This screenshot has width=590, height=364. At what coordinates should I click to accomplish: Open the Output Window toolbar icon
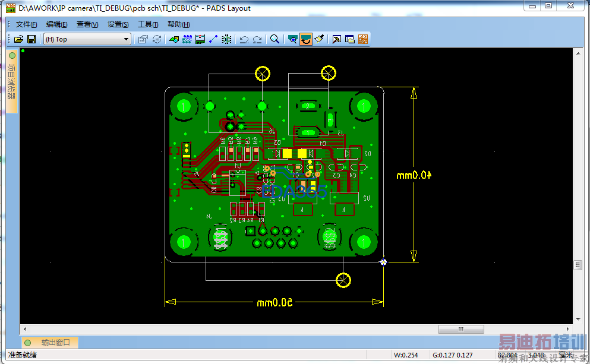pos(336,39)
